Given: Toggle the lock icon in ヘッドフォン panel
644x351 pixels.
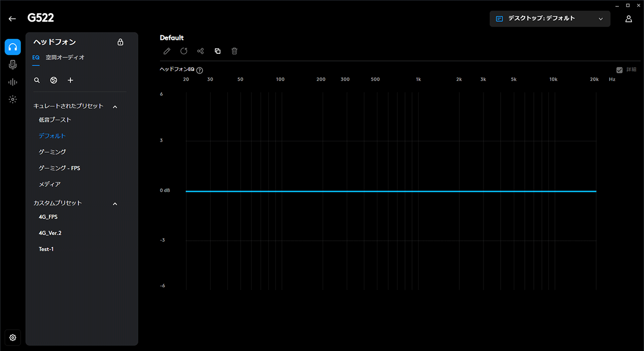Looking at the screenshot, I should tap(120, 42).
